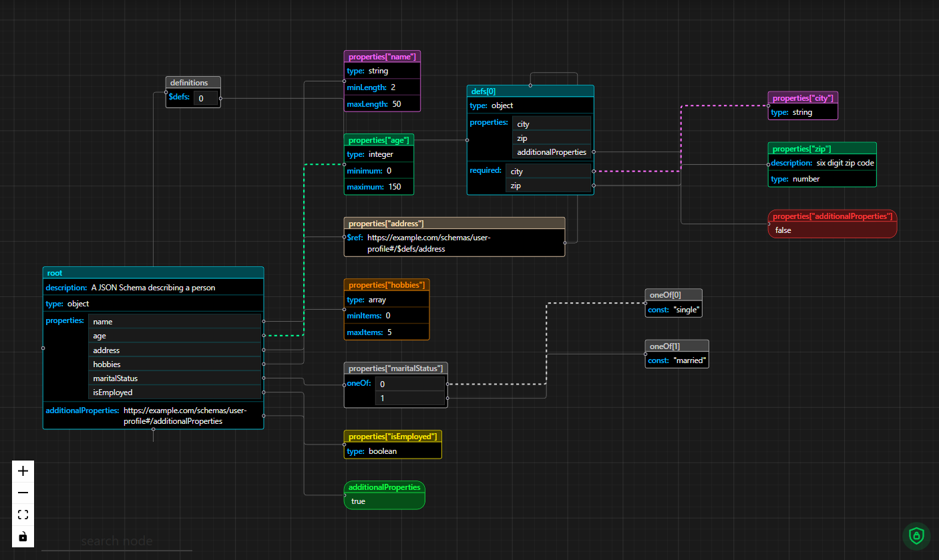This screenshot has width=939, height=560.
Task: Zoom in with the plus button
Action: [23, 471]
